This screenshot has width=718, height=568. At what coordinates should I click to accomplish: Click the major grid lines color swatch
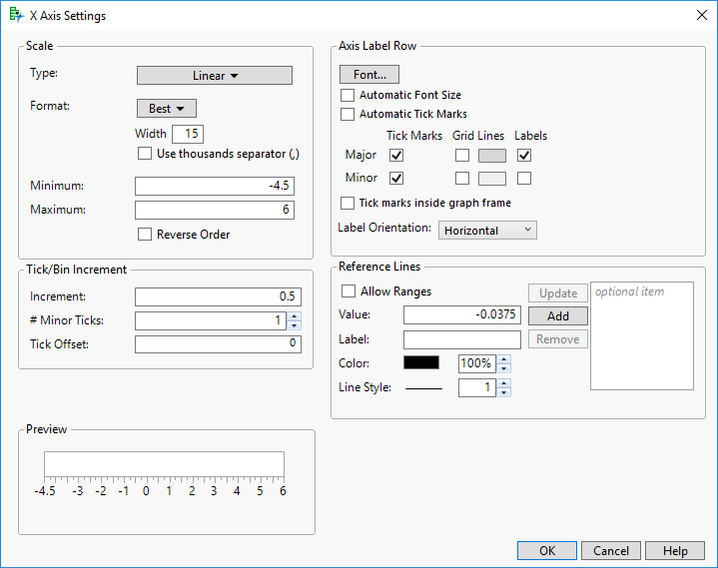[492, 155]
